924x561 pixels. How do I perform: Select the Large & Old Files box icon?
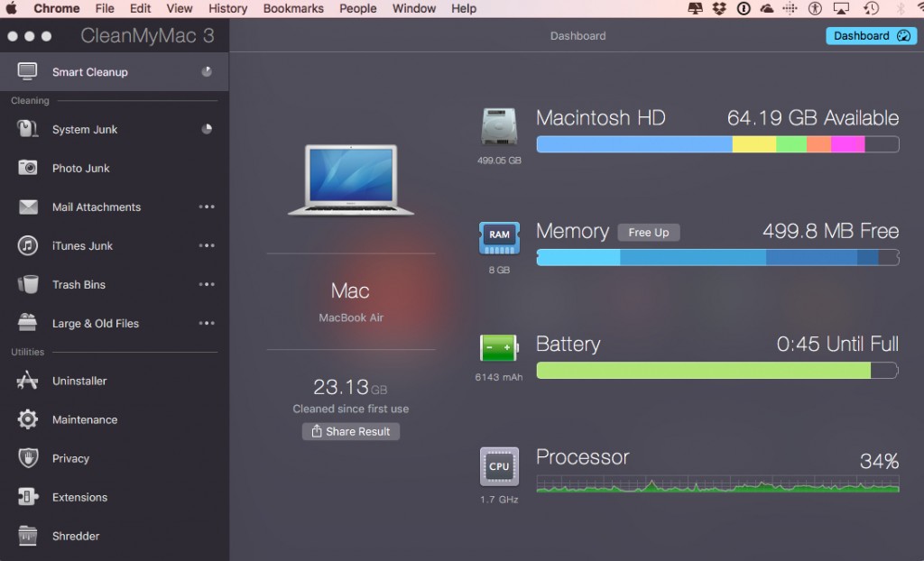click(x=27, y=322)
